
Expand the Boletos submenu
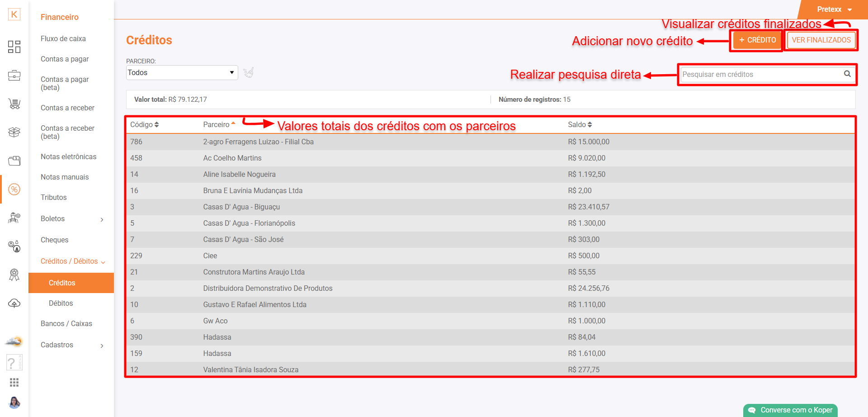click(72, 219)
